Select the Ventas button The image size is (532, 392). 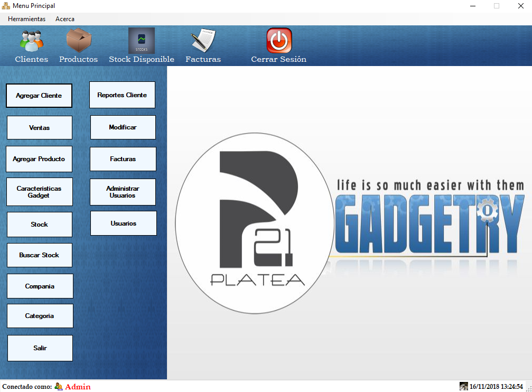[x=39, y=128]
